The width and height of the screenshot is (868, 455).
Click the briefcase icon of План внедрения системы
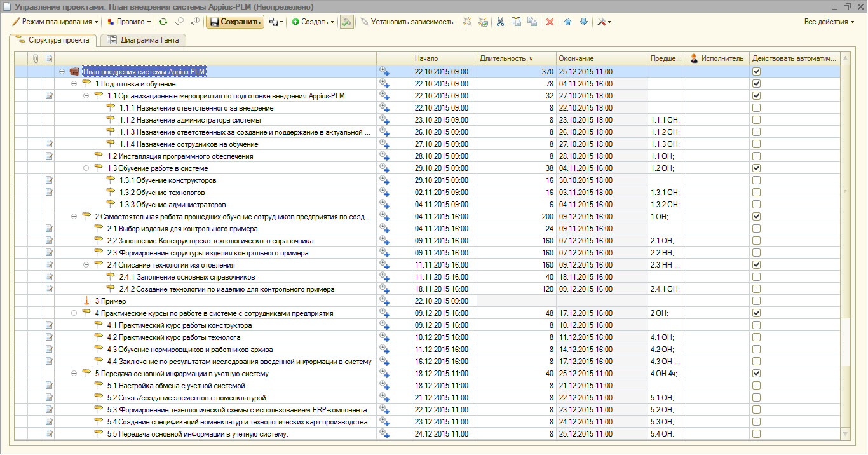click(x=74, y=72)
